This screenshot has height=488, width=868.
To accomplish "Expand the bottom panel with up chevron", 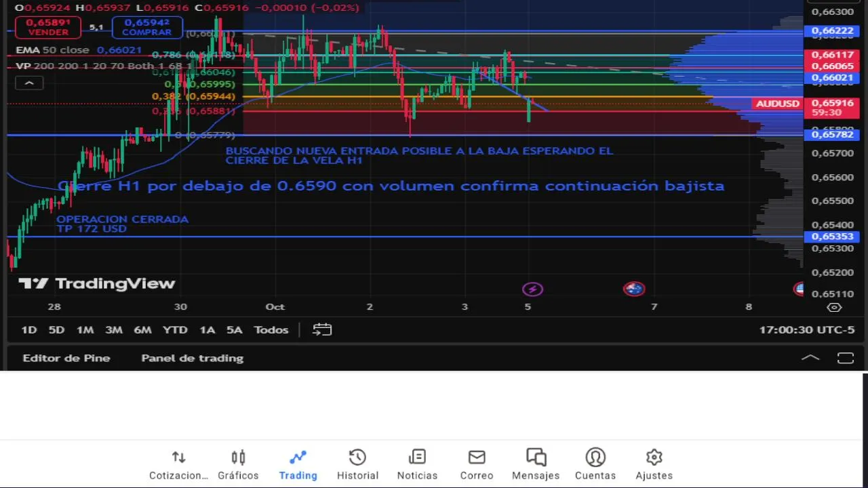I will (x=810, y=358).
